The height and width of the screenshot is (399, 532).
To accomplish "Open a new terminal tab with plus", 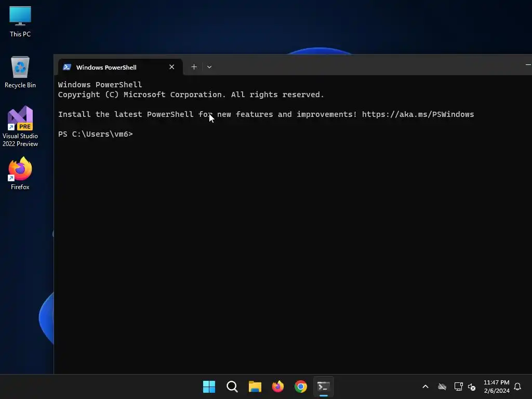I will click(x=194, y=67).
